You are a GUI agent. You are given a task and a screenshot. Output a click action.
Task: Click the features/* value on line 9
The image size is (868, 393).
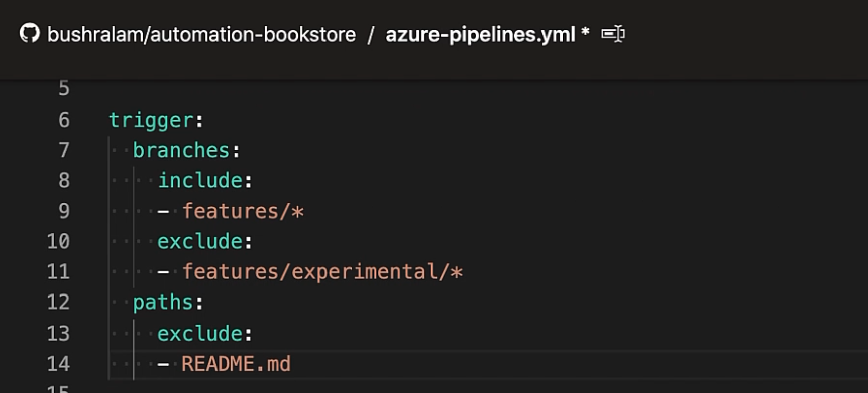pyautogui.click(x=243, y=211)
